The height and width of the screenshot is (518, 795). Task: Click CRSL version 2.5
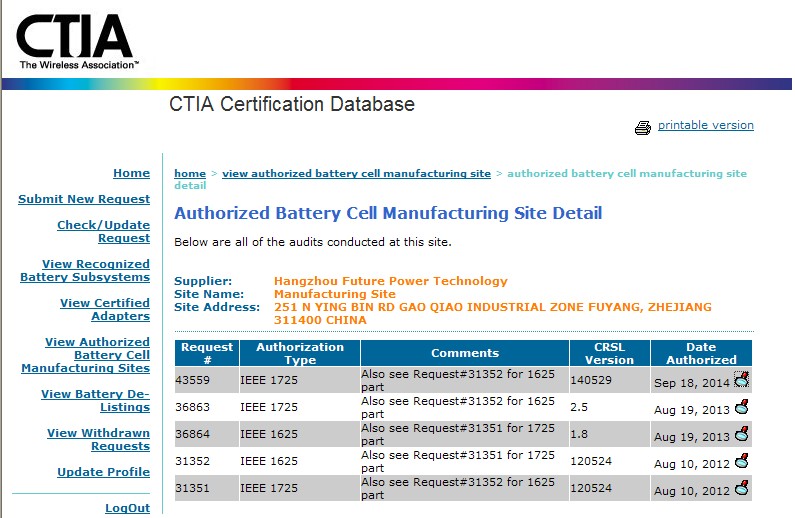coord(579,407)
